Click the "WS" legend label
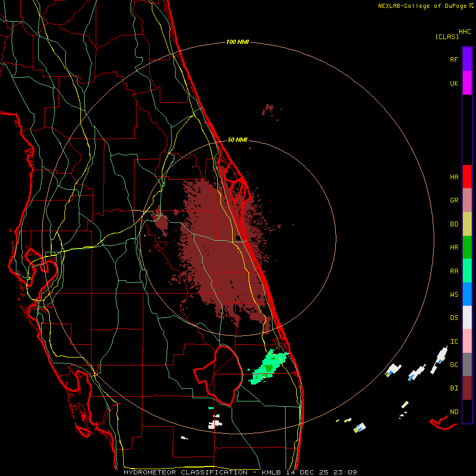476x476 pixels. tap(454, 295)
